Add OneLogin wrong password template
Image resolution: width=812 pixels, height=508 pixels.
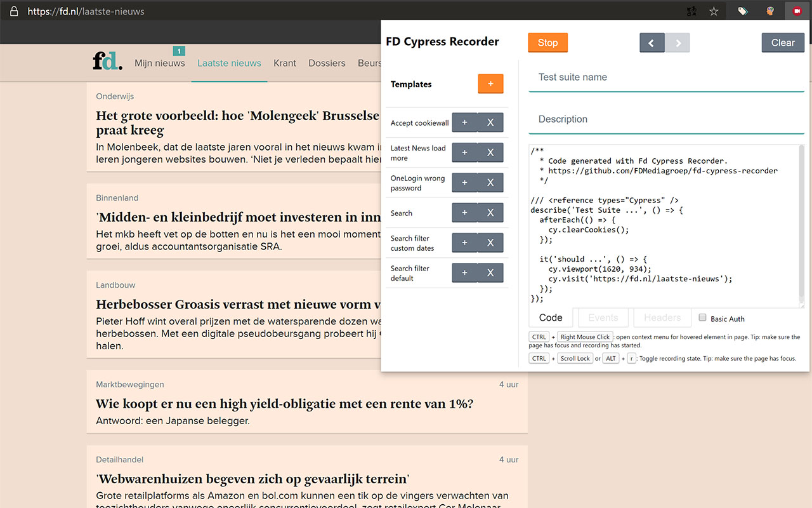464,183
